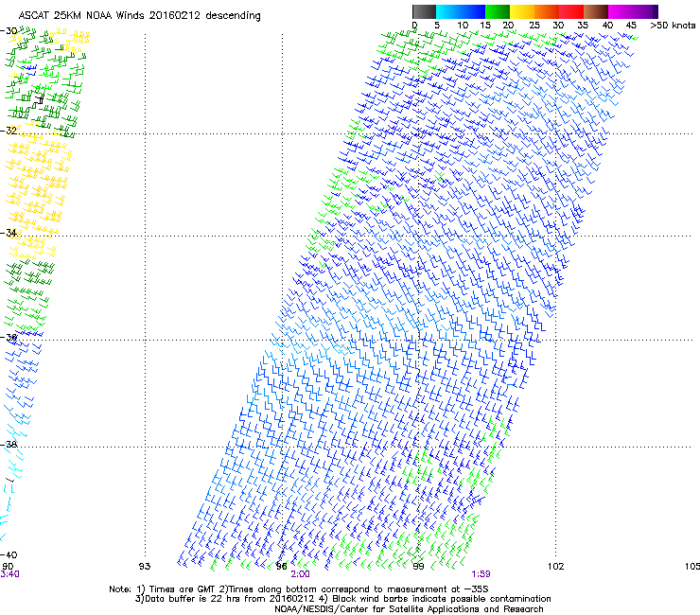Click the yellow 20-25 knots color bar segment
Viewport: 700px width, 615px height.
[522, 11]
